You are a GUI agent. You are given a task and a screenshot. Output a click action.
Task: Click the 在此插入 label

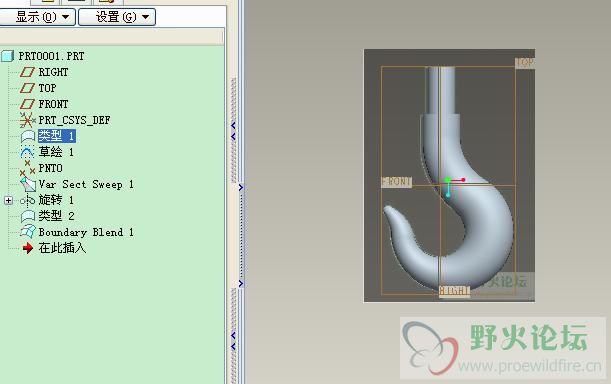click(62, 248)
